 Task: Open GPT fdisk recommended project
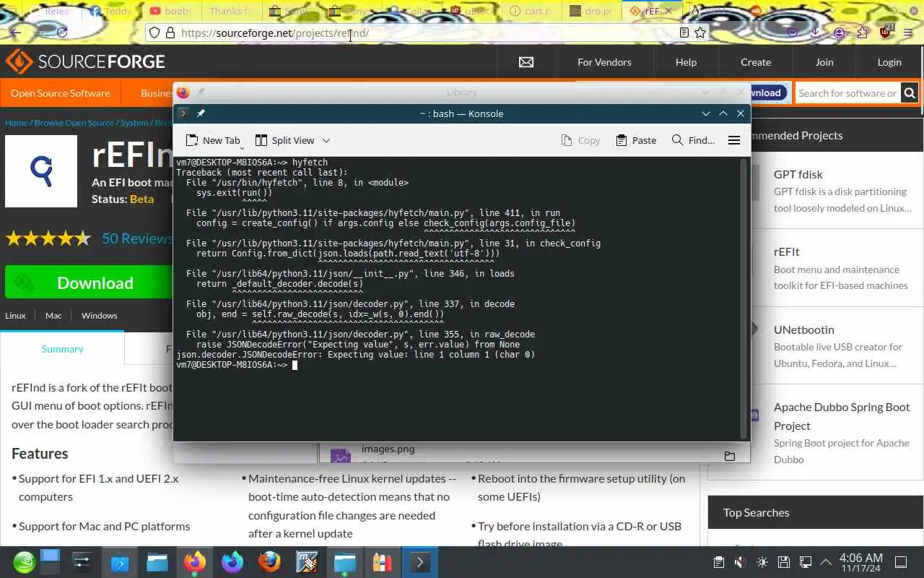coord(798,174)
